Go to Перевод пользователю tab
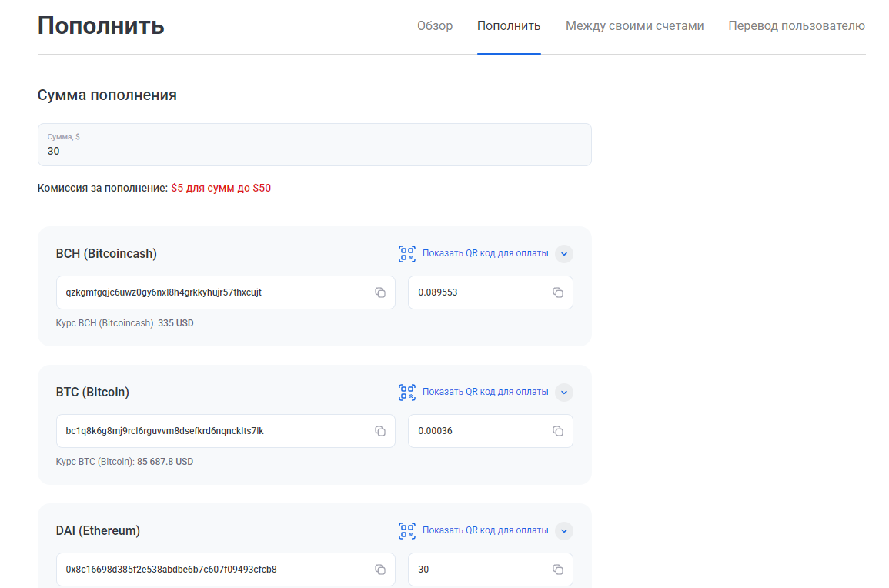This screenshot has width=889, height=588. pos(797,26)
